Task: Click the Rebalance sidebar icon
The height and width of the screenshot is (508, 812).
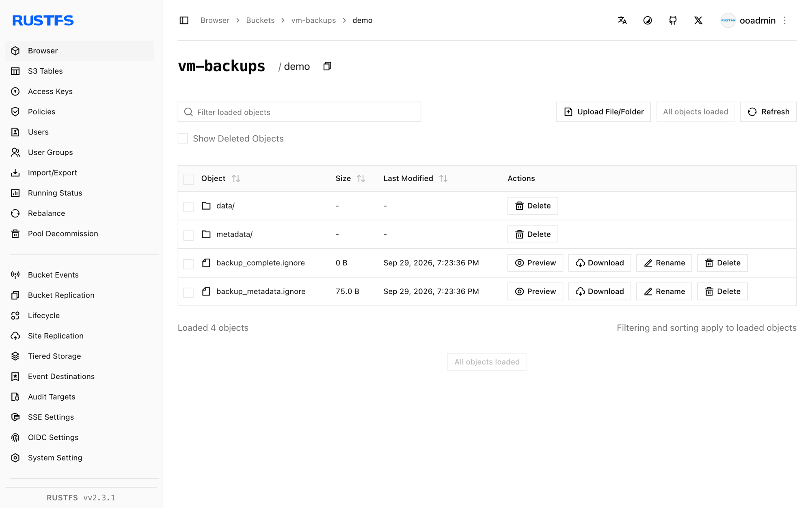Action: coord(15,213)
